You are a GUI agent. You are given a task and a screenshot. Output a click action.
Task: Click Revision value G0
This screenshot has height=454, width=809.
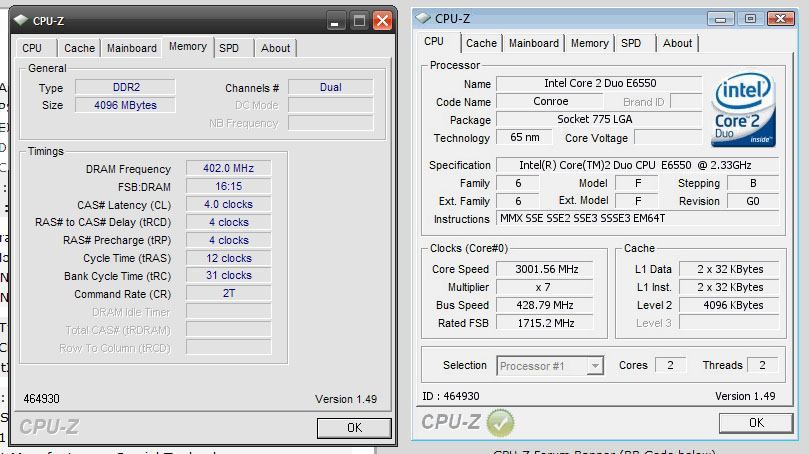(753, 201)
